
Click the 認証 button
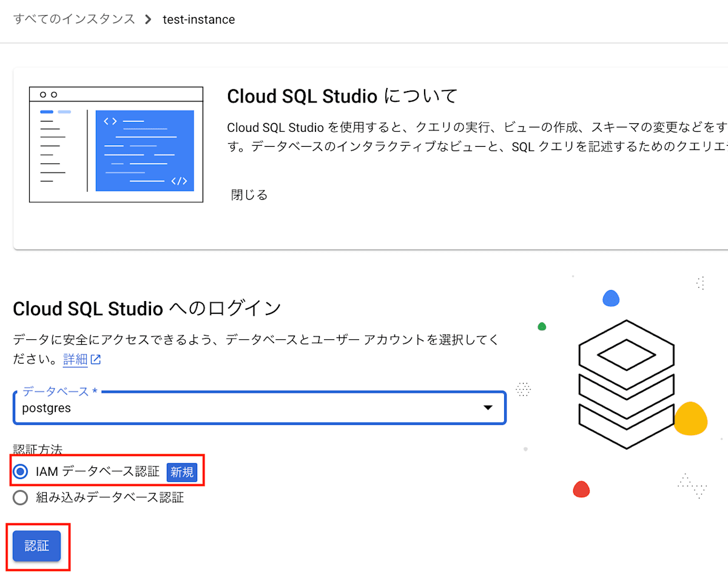37,546
